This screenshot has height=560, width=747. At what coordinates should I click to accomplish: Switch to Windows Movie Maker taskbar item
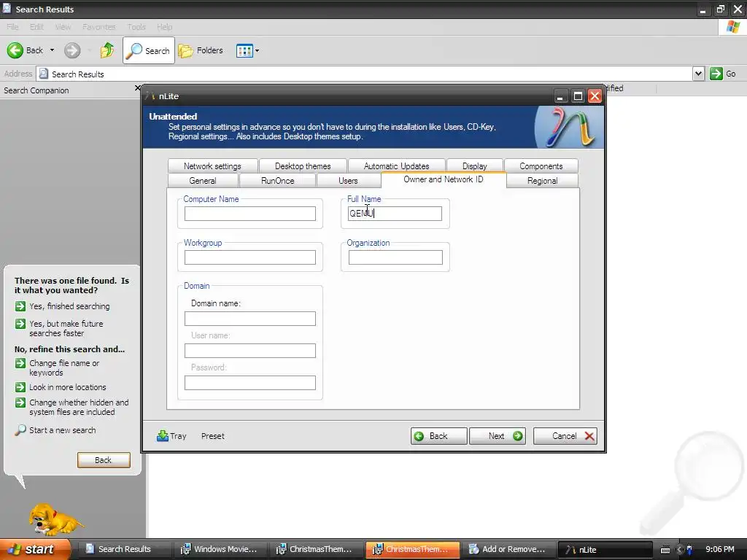coord(219,549)
